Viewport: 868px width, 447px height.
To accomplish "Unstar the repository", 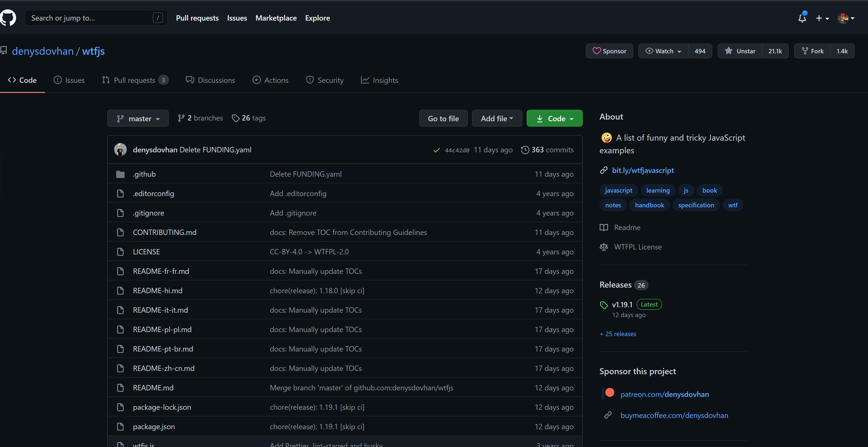I will click(x=740, y=51).
